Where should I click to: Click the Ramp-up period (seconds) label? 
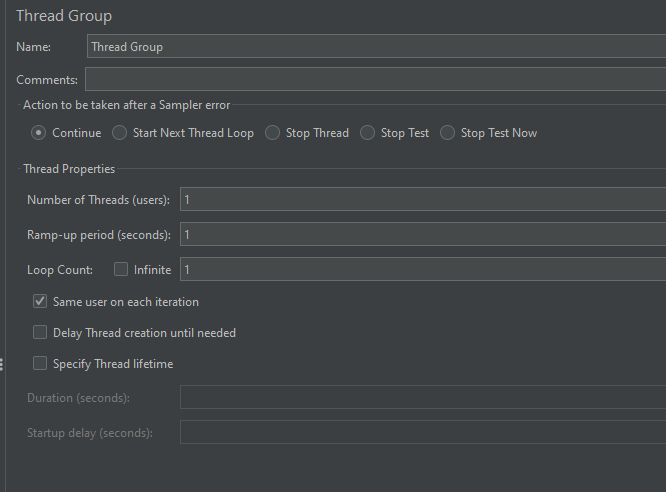[99, 235]
